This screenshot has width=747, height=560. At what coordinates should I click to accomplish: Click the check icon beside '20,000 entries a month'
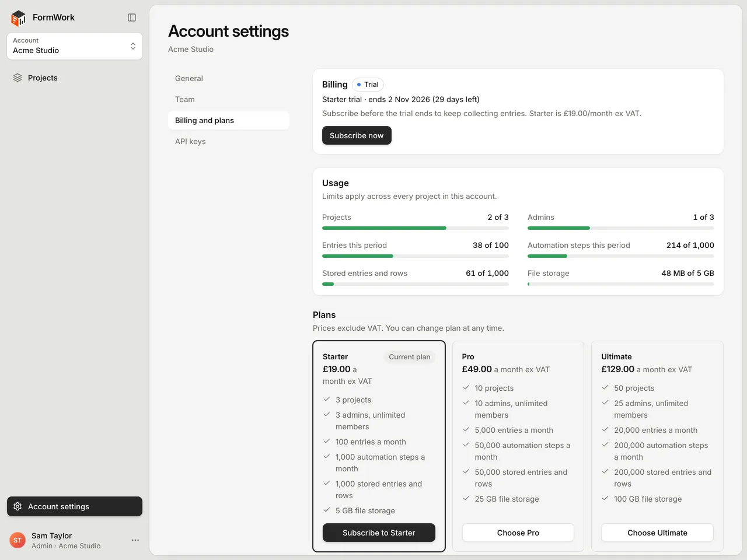point(605,429)
